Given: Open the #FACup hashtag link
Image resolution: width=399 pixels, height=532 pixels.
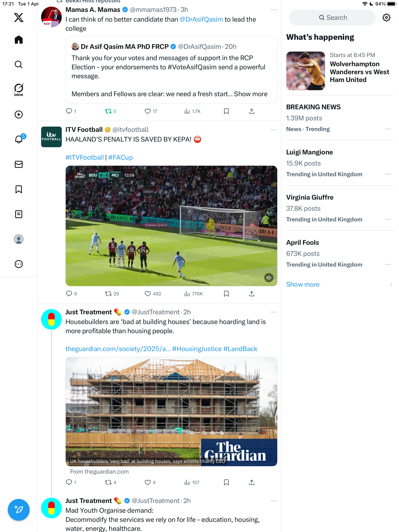Looking at the screenshot, I should point(120,157).
